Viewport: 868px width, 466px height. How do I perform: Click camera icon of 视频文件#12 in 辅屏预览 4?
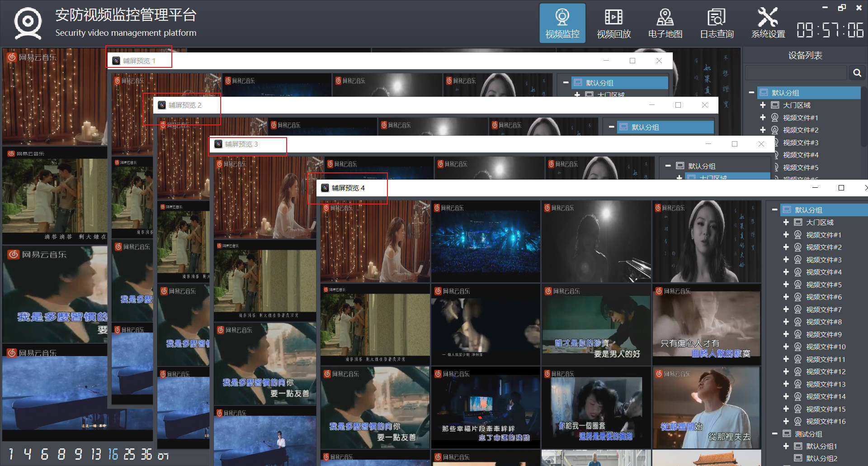(x=798, y=371)
